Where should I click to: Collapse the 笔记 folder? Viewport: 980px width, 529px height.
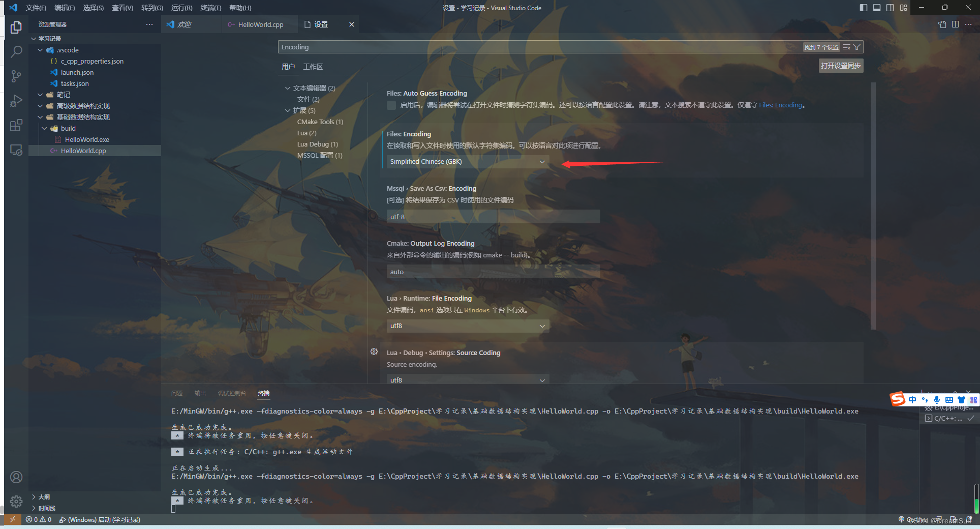pos(40,95)
